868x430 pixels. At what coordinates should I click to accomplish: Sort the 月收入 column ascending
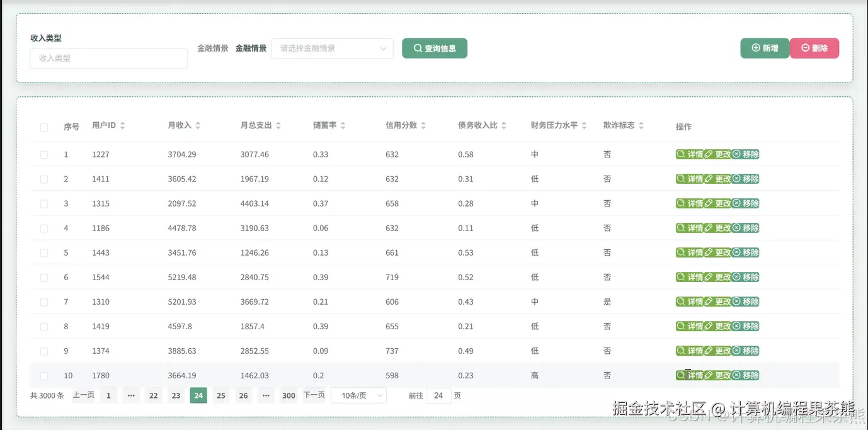pos(197,122)
